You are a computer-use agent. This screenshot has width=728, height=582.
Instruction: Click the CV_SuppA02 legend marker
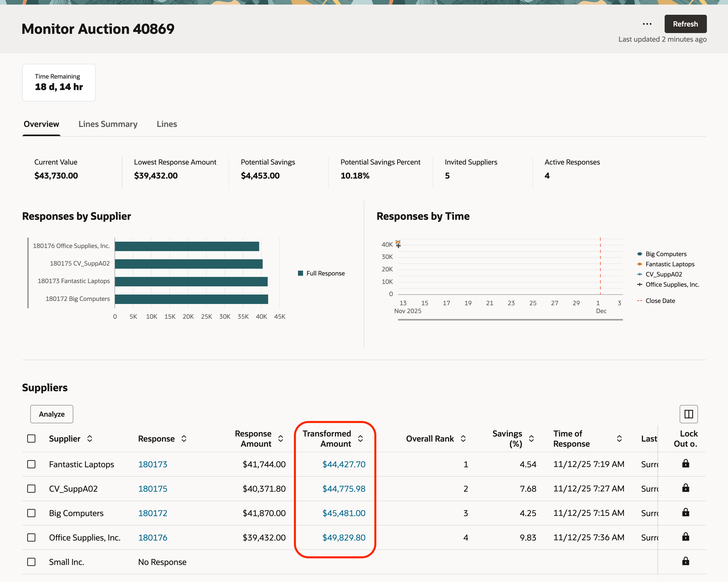pyautogui.click(x=640, y=274)
